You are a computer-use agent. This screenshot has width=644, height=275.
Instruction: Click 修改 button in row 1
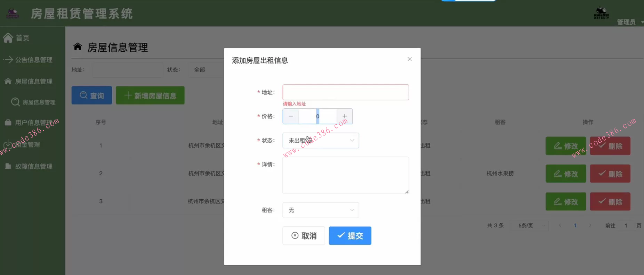(x=566, y=146)
